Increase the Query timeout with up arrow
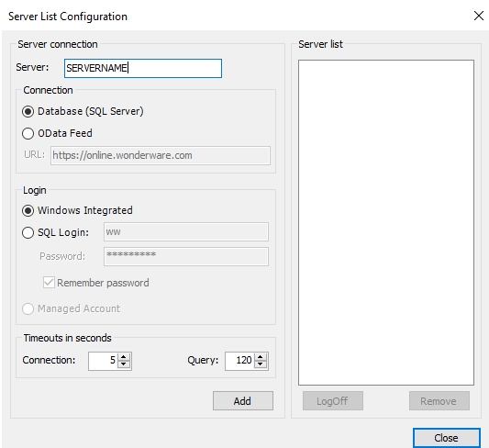Viewport: 489px width, 448px height. 261,357
